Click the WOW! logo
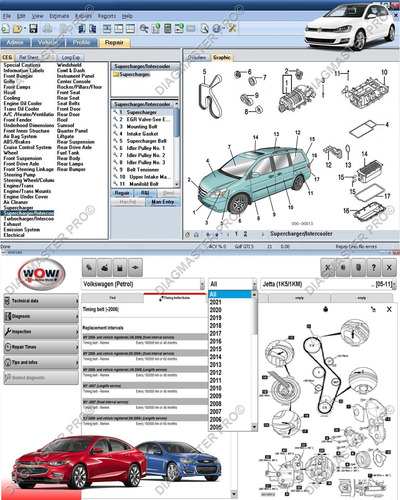Viewport: 400px width, 500px height. 41,275
